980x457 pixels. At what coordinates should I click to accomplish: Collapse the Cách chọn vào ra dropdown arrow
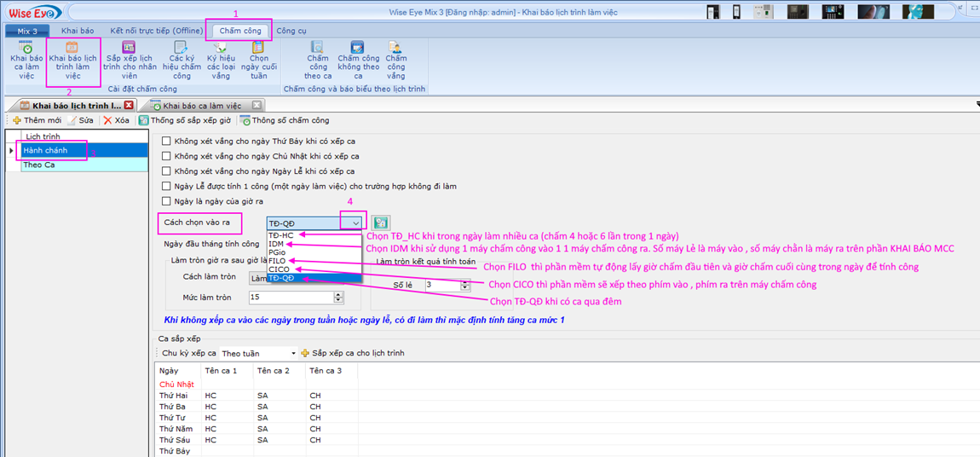point(356,223)
